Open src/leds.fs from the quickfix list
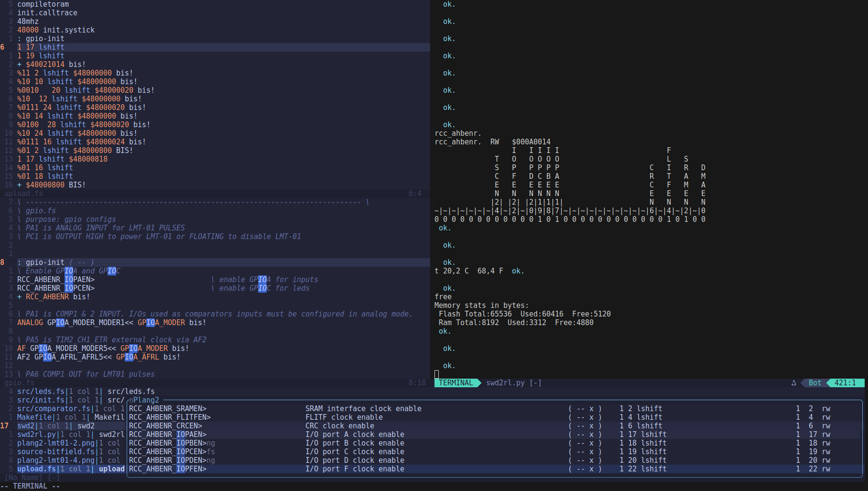This screenshot has height=491, width=868. (x=41, y=392)
